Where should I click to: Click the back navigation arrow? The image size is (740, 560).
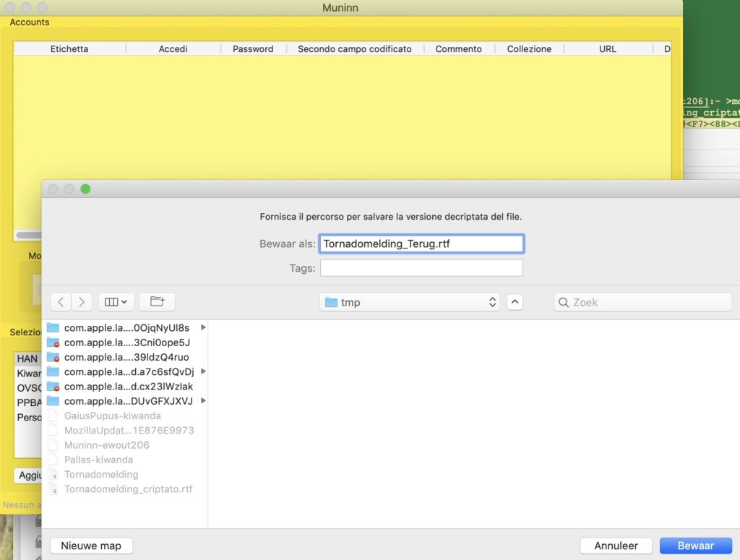tap(61, 302)
